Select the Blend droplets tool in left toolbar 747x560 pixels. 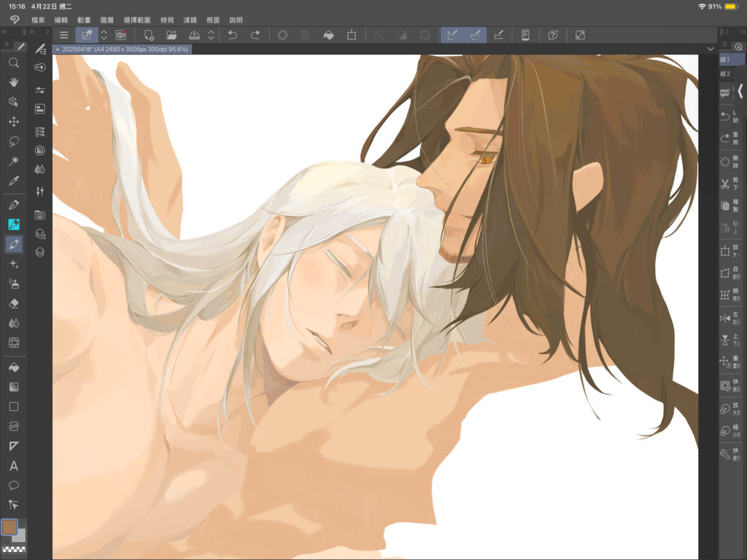tap(14, 323)
